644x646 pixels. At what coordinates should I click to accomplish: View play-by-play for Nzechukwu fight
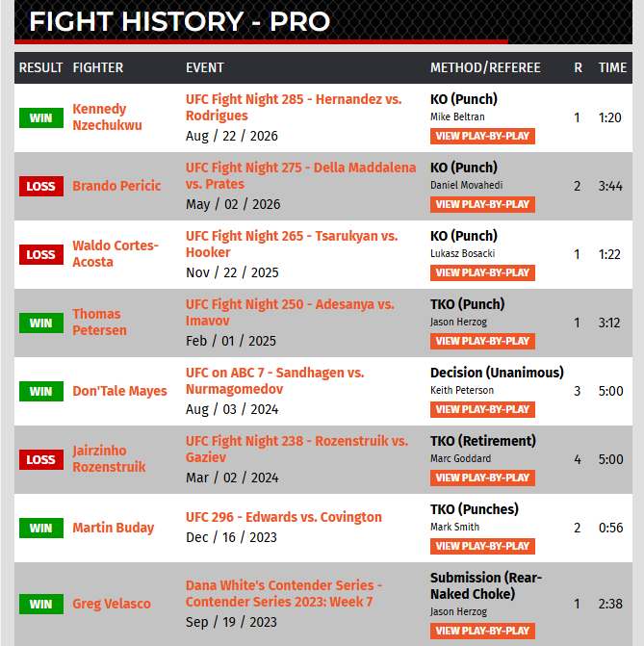click(482, 137)
